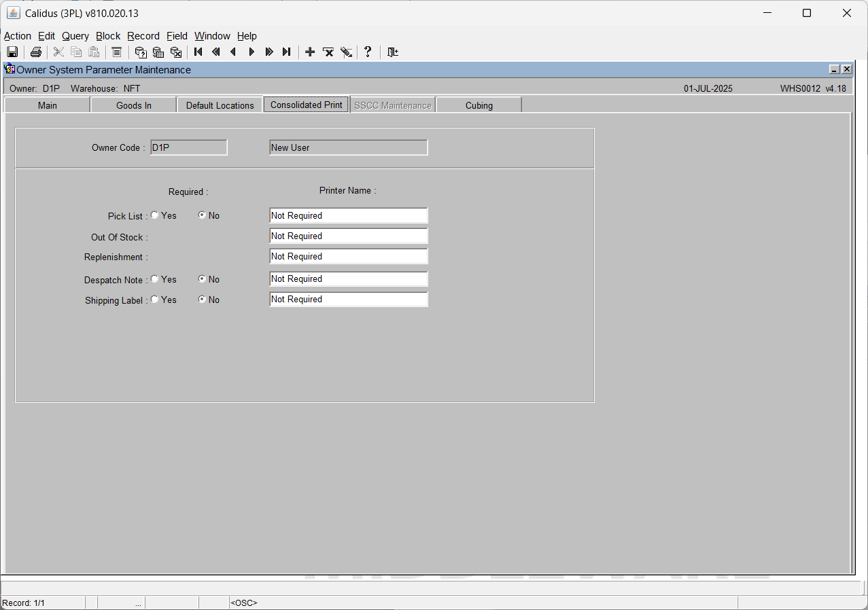The width and height of the screenshot is (868, 610).
Task: Go to first record icon
Action: tap(198, 52)
